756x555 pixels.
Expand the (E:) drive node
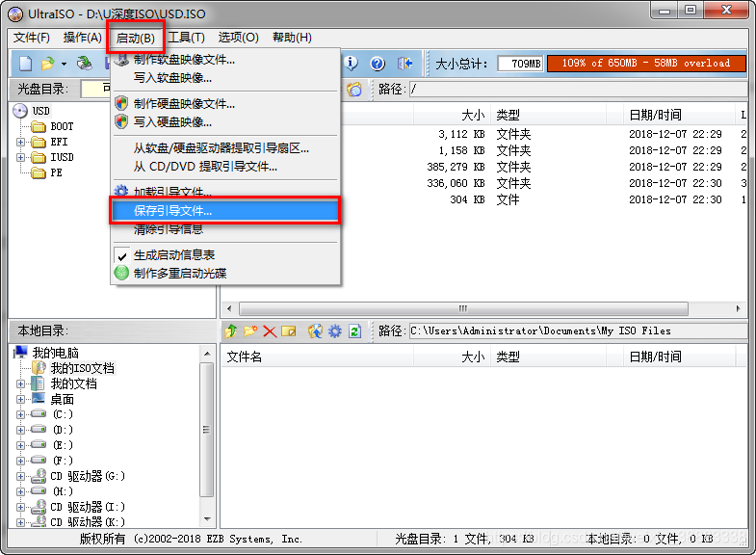point(21,445)
